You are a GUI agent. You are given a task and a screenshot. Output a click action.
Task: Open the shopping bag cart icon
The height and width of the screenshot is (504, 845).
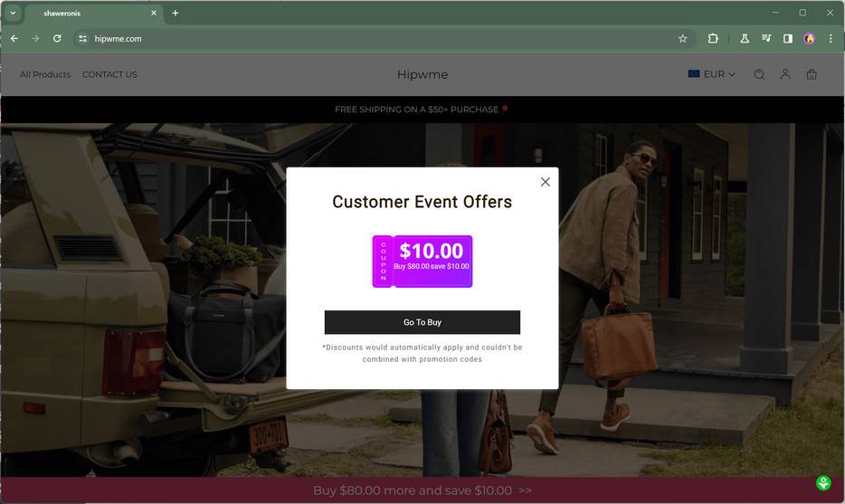click(x=812, y=74)
